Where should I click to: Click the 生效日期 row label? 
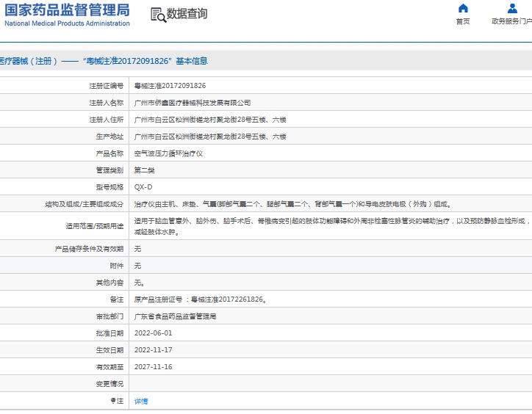pos(109,350)
